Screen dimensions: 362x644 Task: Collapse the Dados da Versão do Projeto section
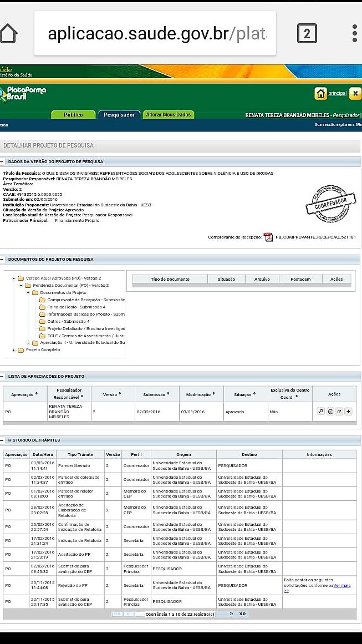click(x=3, y=161)
